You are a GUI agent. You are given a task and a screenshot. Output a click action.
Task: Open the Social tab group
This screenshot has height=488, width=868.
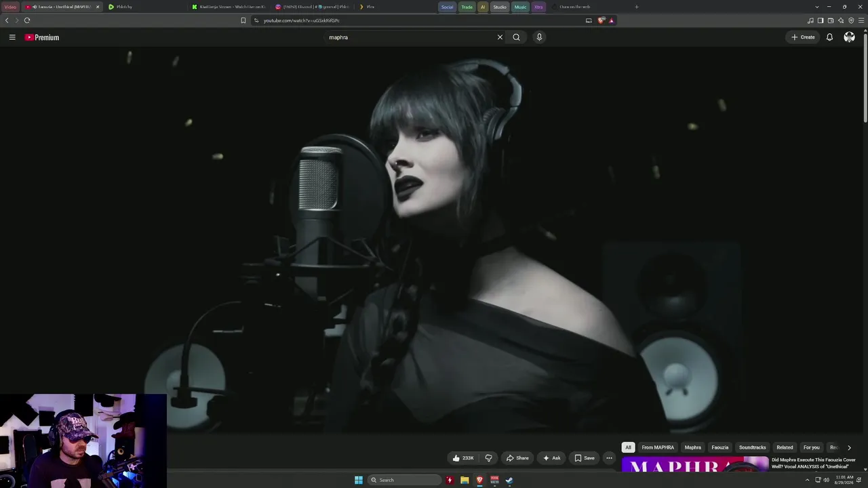pyautogui.click(x=447, y=7)
